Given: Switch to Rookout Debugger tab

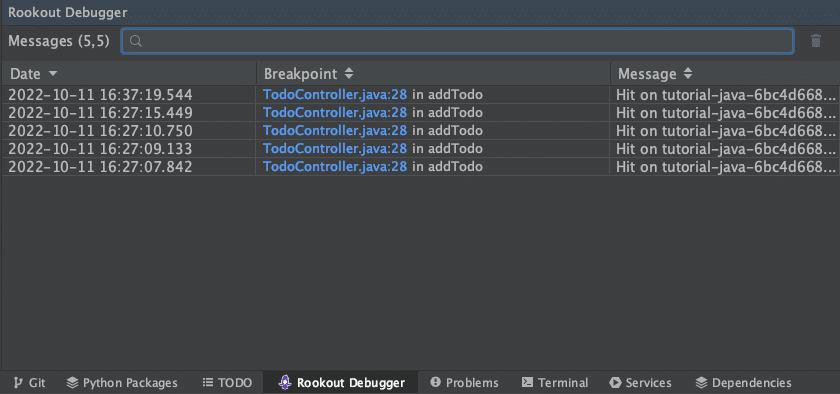Looking at the screenshot, I should [342, 383].
